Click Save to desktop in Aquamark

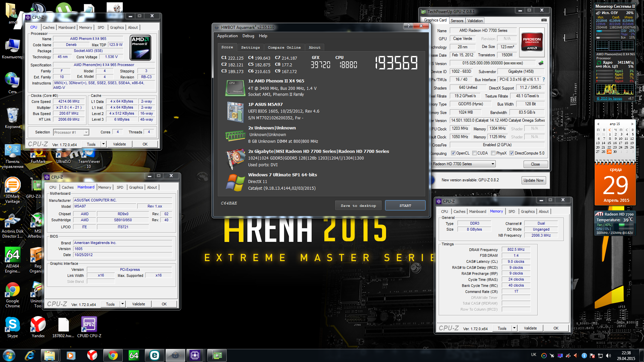358,205
